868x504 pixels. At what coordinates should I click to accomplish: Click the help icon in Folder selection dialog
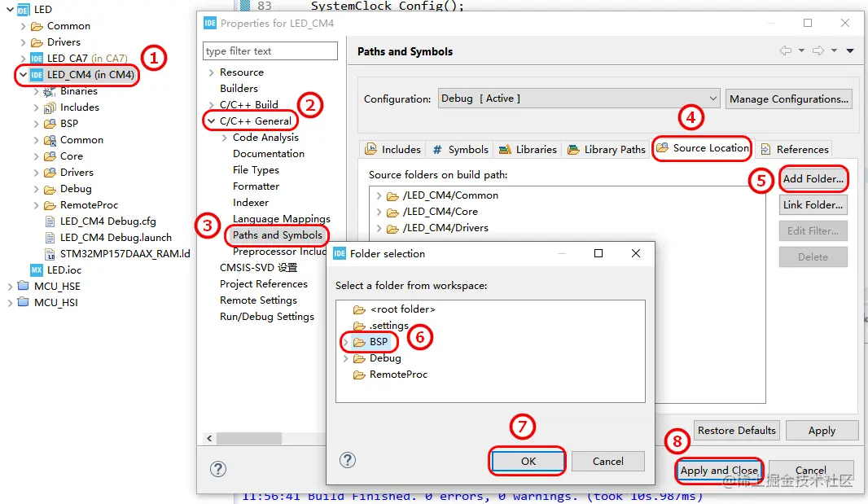point(348,460)
